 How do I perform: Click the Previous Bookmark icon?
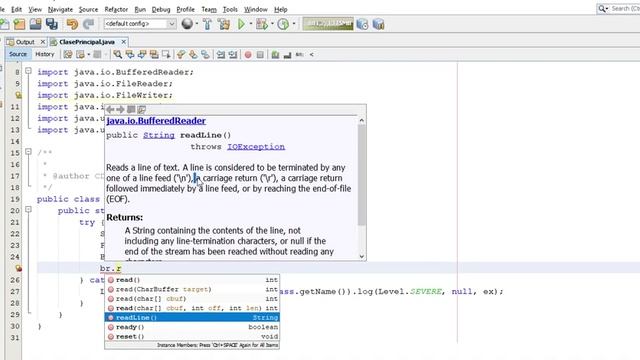[x=181, y=54]
